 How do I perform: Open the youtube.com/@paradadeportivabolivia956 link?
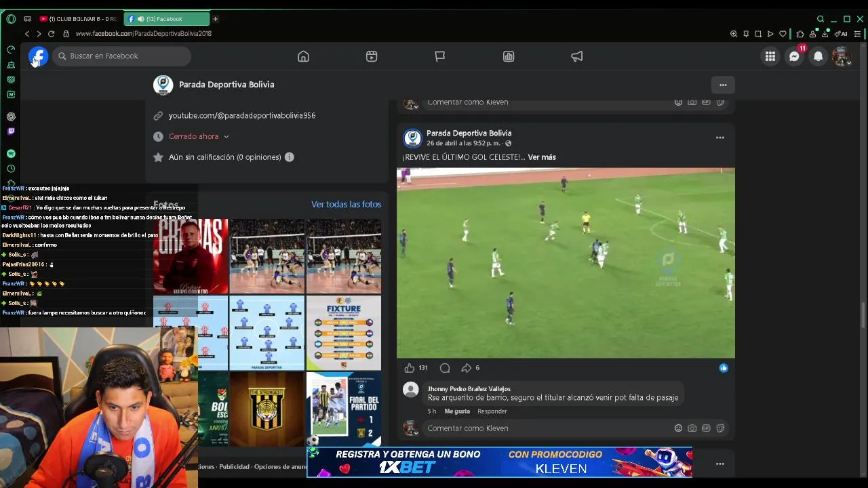pos(242,116)
